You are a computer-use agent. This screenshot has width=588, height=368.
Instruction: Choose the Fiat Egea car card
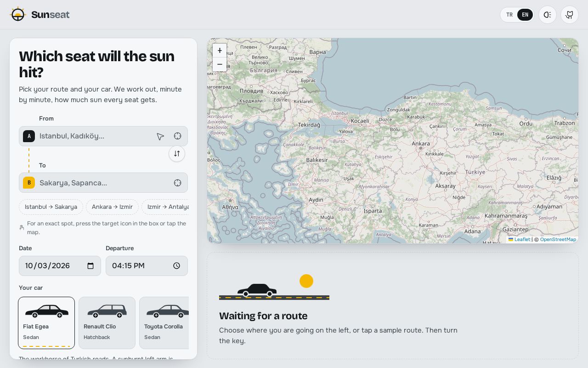tap(46, 323)
